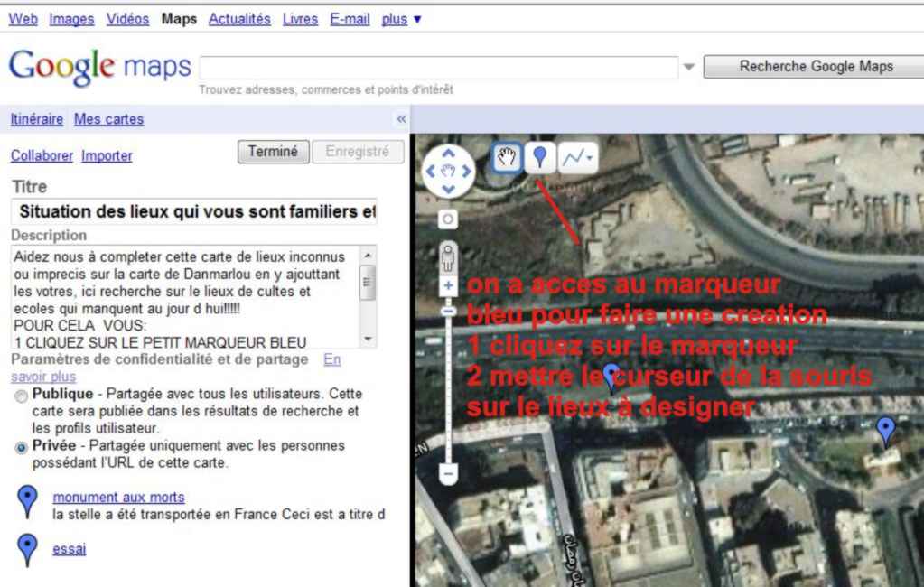Select the blue placemark marker tool
The height and width of the screenshot is (587, 924).
[x=540, y=158]
